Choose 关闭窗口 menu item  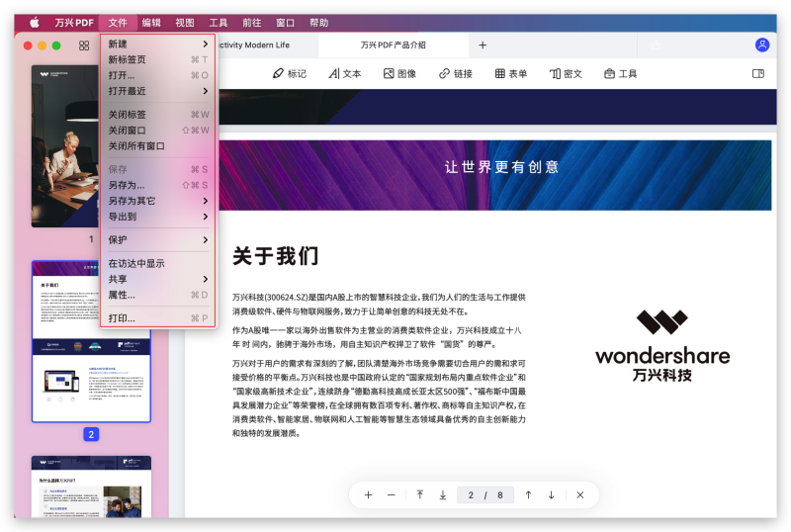158,131
